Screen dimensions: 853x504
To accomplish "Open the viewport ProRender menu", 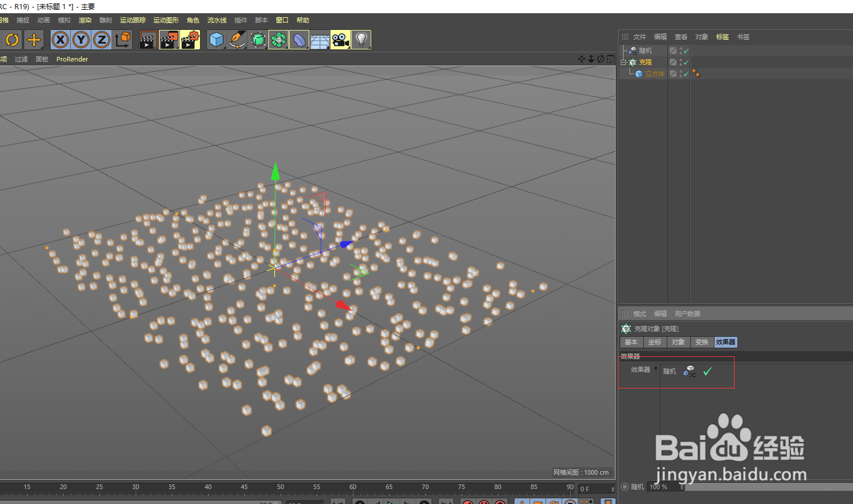I will click(72, 59).
